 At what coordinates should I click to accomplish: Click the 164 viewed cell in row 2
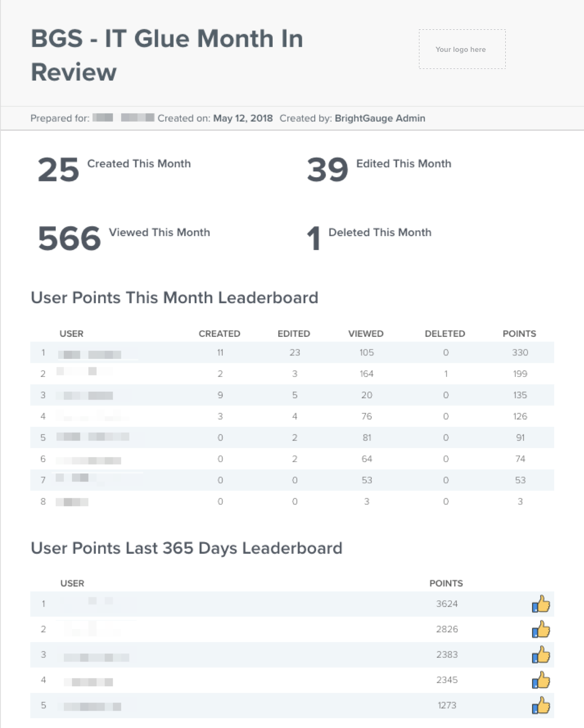pos(367,374)
